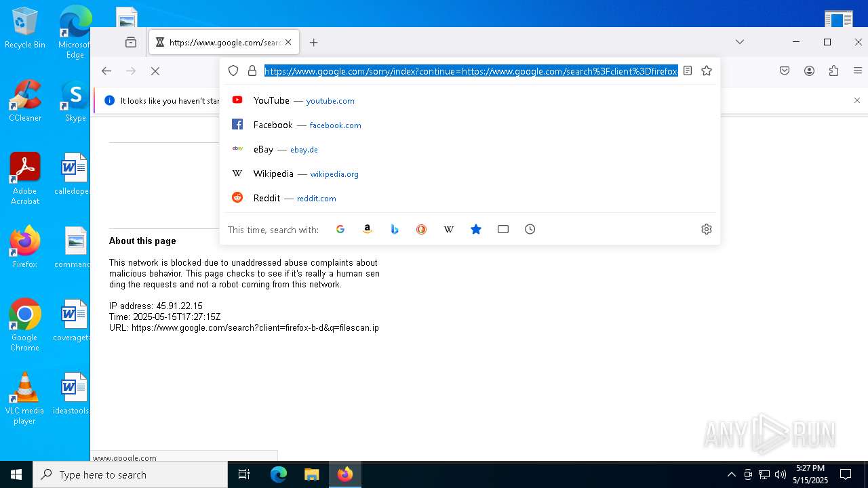Open volume control in system tray
Image resolution: width=868 pixels, height=488 pixels.
[781, 474]
